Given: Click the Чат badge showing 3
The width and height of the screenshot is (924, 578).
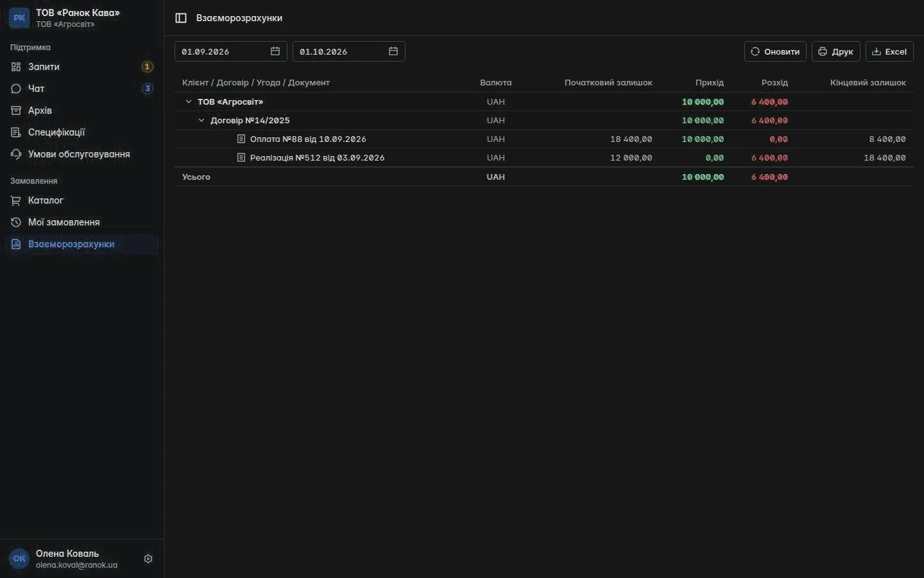Looking at the screenshot, I should pos(147,89).
